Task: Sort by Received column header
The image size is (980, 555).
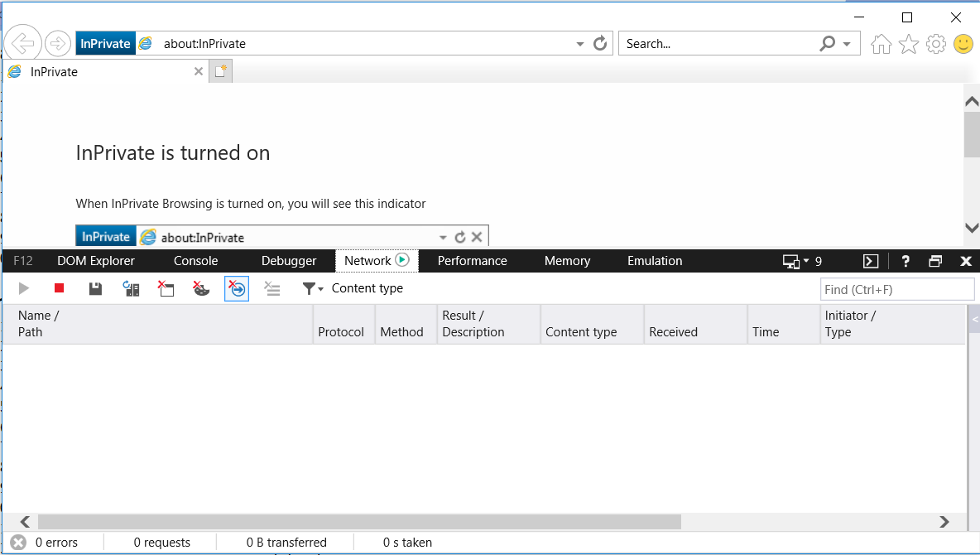Action: pyautogui.click(x=695, y=324)
